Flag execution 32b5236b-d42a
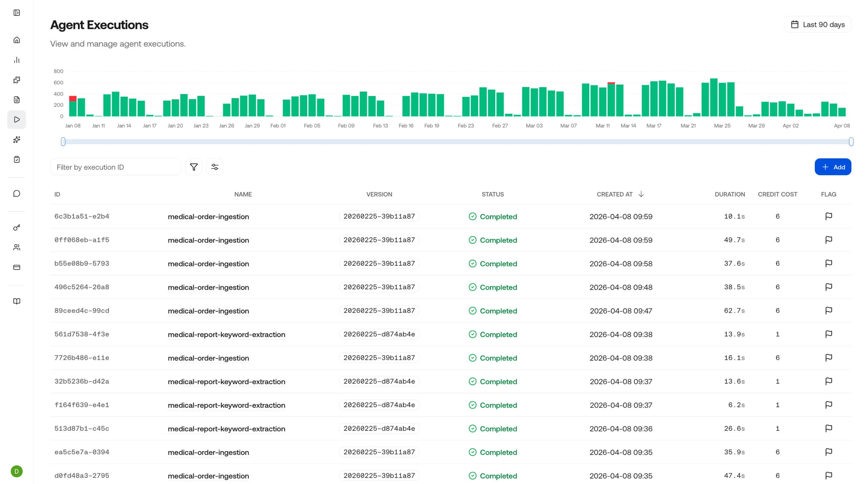Viewport: 868px width, 484px height. (829, 382)
